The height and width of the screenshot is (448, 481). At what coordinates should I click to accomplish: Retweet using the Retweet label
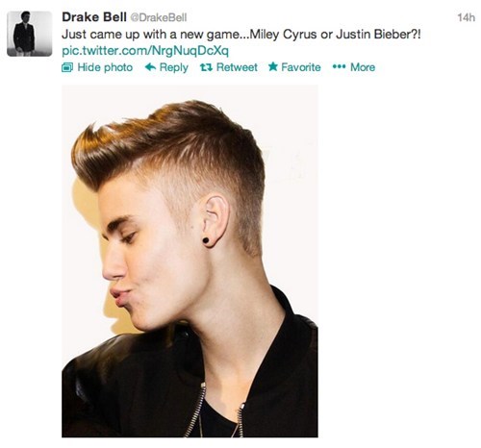[x=237, y=67]
